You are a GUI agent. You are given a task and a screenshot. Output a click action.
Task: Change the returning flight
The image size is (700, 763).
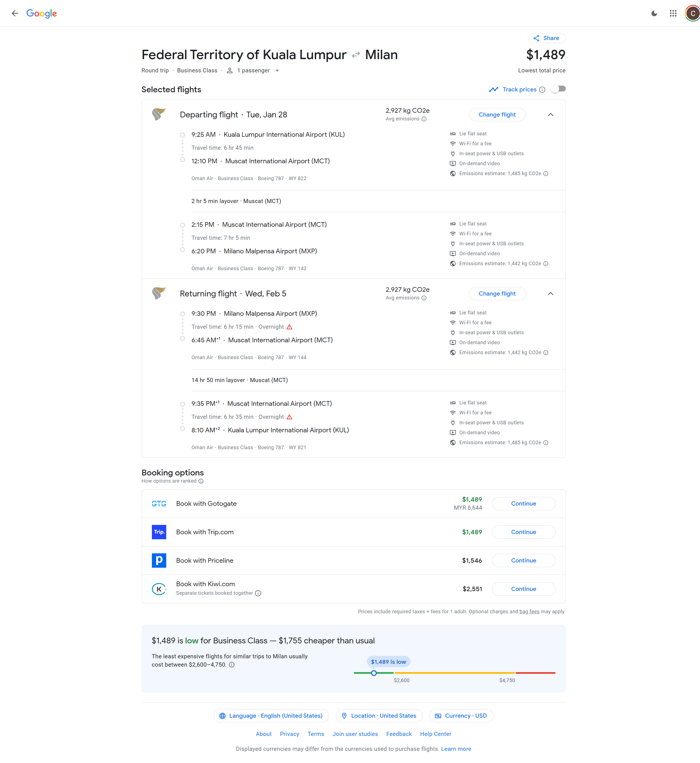pyautogui.click(x=497, y=294)
